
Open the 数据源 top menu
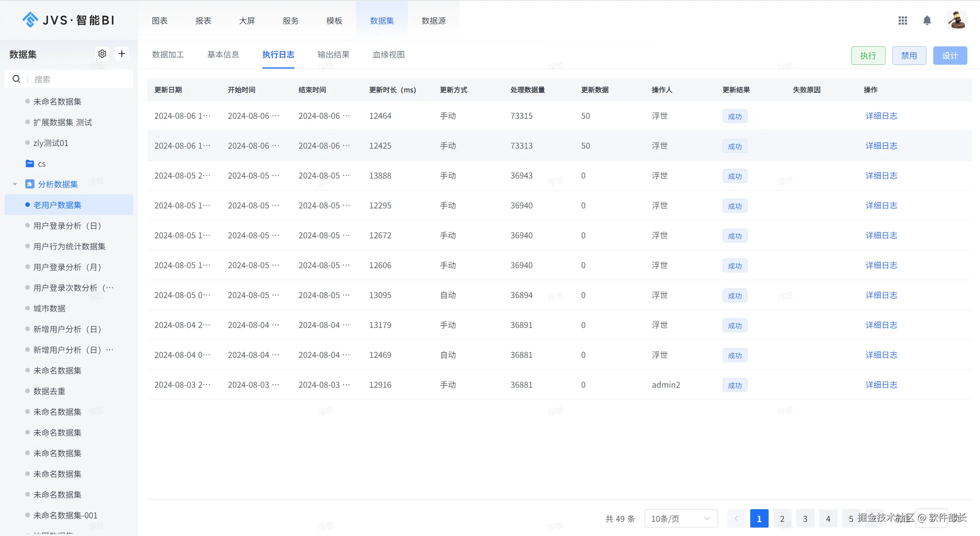point(434,21)
